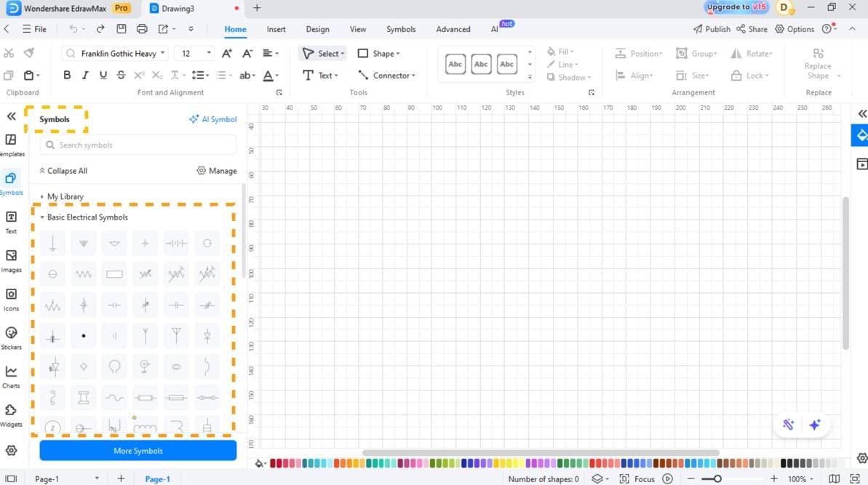The width and height of the screenshot is (868, 485).
Task: Switch to the Insert ribbon tab
Action: pos(276,29)
